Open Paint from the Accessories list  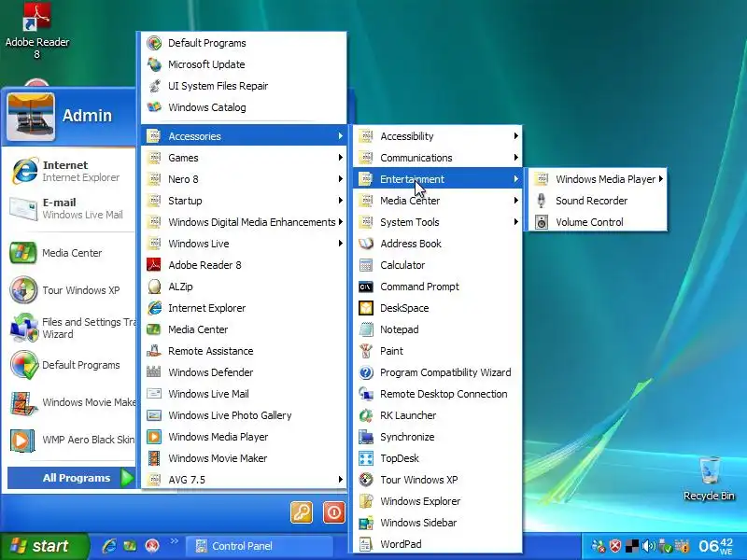click(437, 351)
